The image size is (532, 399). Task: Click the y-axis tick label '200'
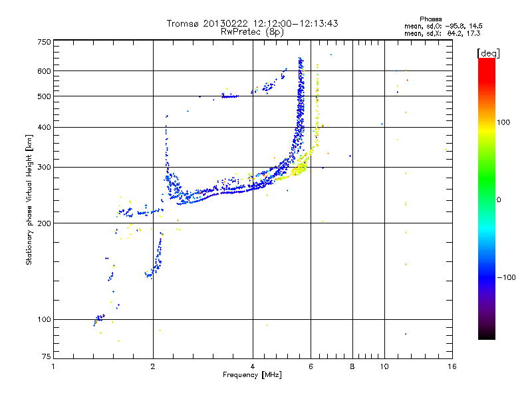tap(44, 223)
